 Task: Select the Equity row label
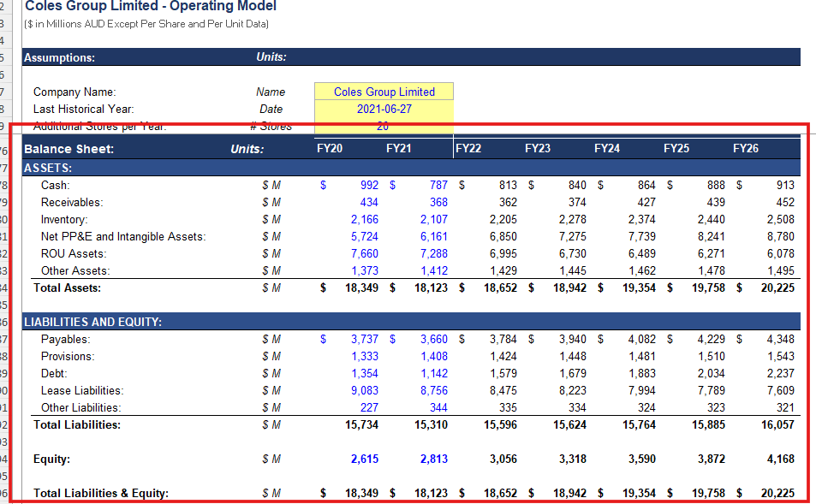pyautogui.click(x=51, y=460)
